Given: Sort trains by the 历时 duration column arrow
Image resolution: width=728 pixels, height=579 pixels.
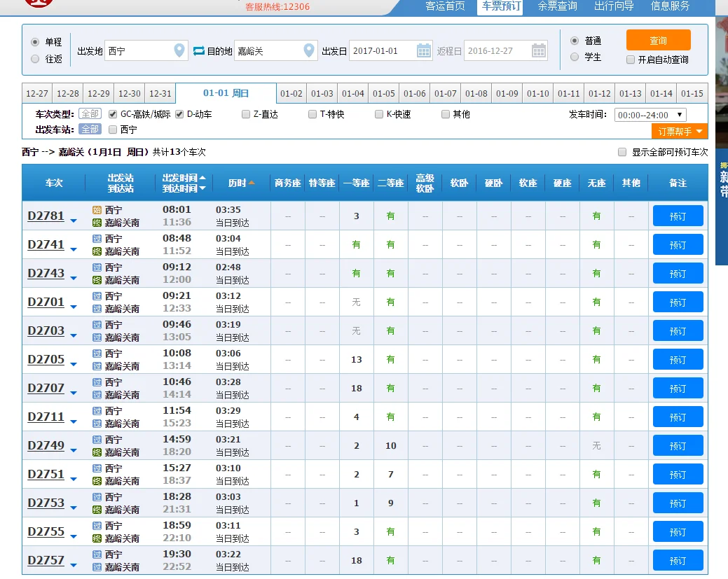Looking at the screenshot, I should [253, 182].
